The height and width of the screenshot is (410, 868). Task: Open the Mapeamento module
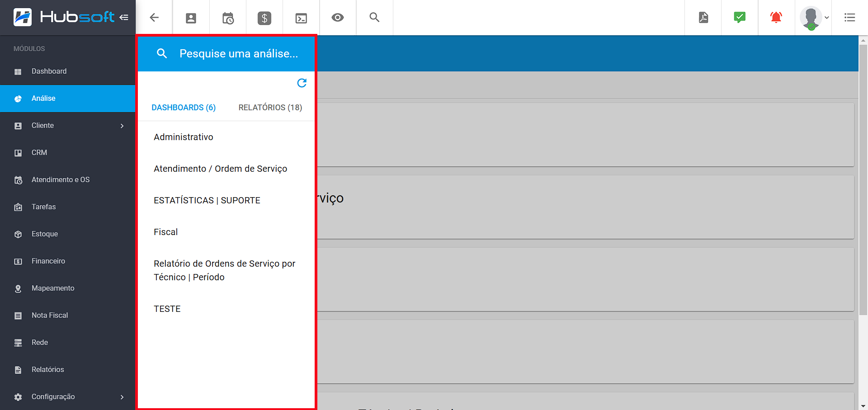click(68, 288)
